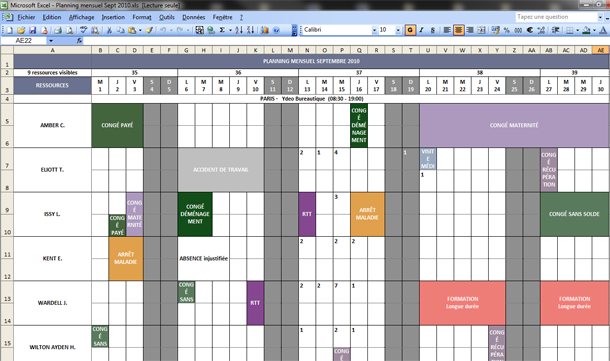Click the Decrease Indent icon
The image size is (610, 361).
556,30
